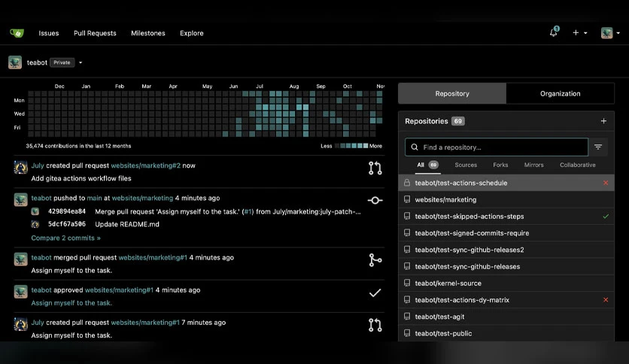629x364 pixels.
Task: Click the Less-More heatmap legend swatches
Action: tap(351, 146)
